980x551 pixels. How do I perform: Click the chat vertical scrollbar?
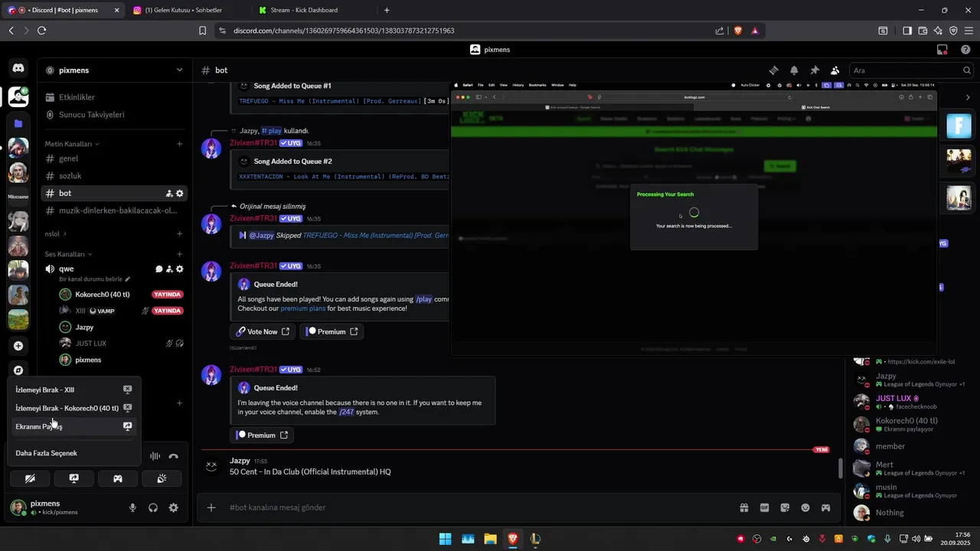click(x=841, y=467)
